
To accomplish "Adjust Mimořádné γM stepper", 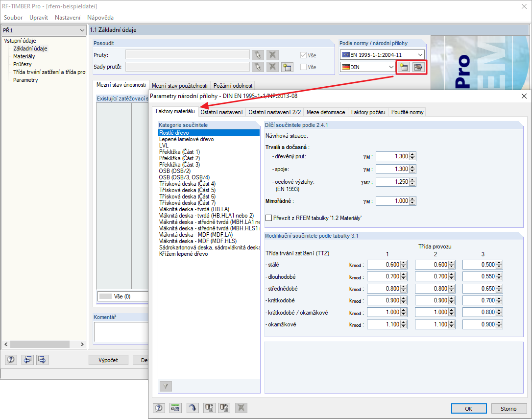I will coord(412,201).
